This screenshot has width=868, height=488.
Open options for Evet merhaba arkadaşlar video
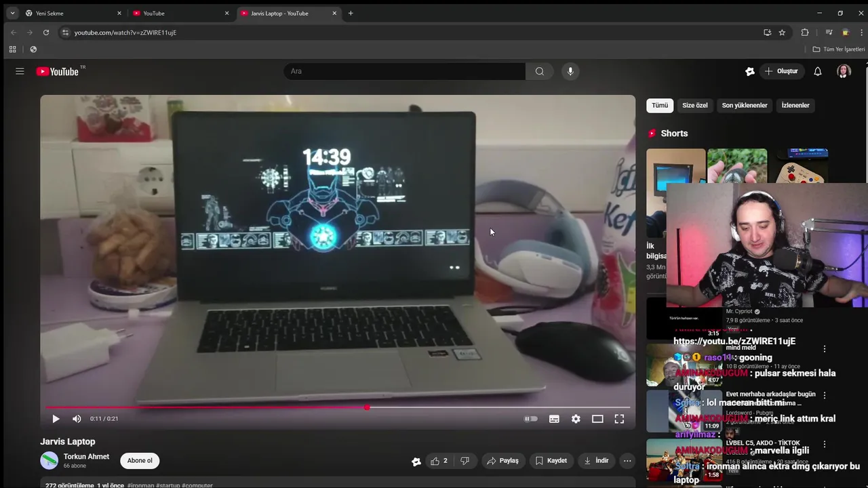point(825,395)
